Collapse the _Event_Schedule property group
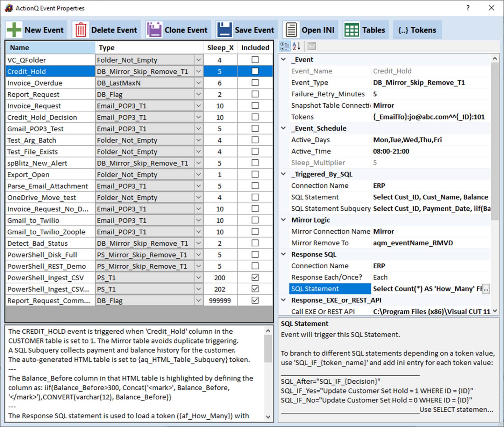Viewport: 504px width, 427px height. pyautogui.click(x=284, y=128)
